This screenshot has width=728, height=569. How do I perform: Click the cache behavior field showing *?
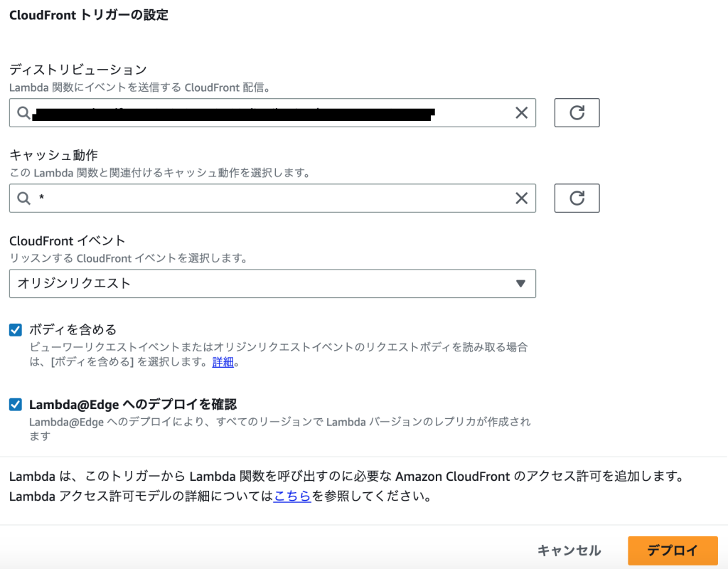coord(213,198)
